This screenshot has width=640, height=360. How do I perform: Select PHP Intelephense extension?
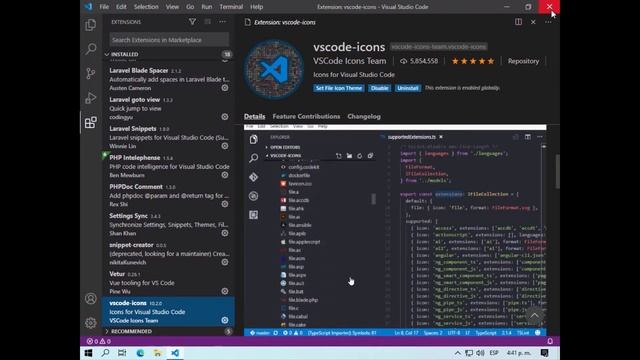(168, 166)
